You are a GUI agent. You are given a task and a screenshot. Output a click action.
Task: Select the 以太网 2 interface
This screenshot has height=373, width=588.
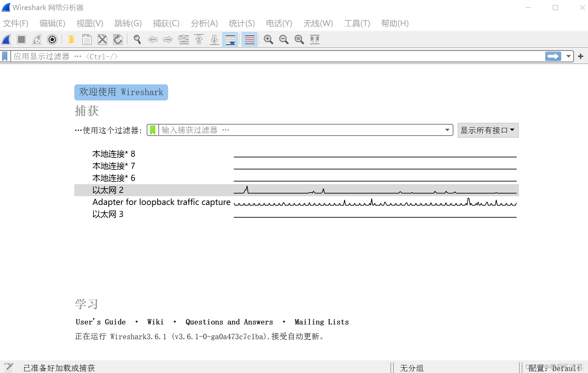[x=297, y=190]
